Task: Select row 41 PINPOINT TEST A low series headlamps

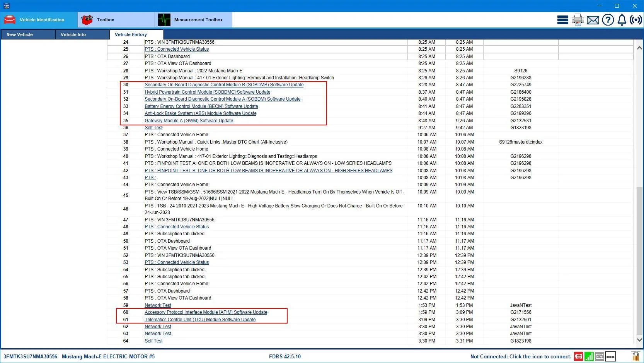Action: [370, 163]
